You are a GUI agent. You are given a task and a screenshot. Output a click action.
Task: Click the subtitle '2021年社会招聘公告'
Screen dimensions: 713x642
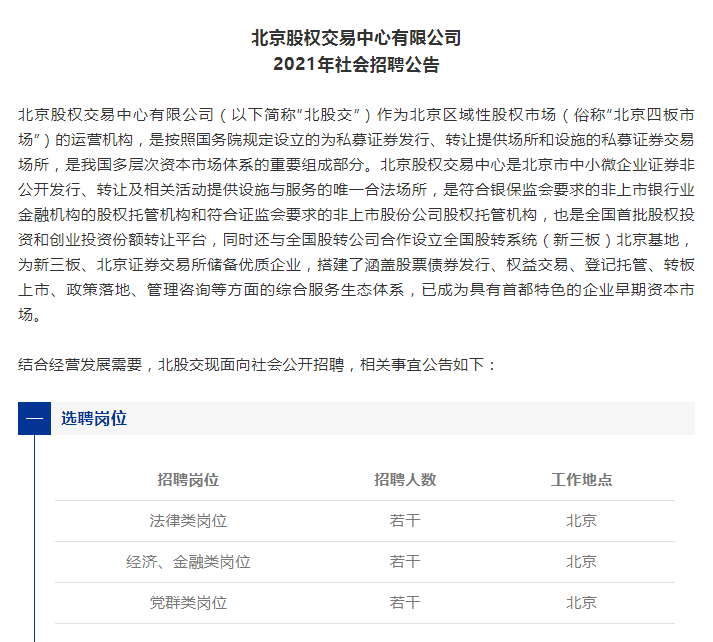tap(356, 64)
